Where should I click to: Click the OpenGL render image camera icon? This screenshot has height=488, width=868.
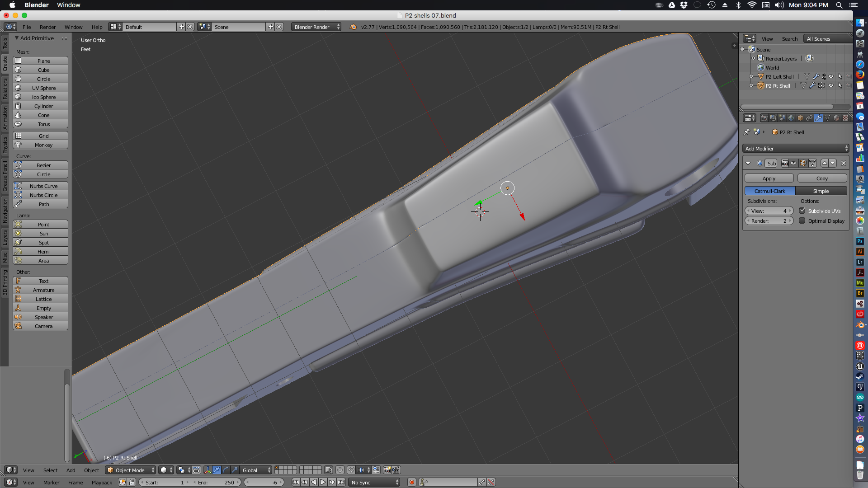click(387, 470)
